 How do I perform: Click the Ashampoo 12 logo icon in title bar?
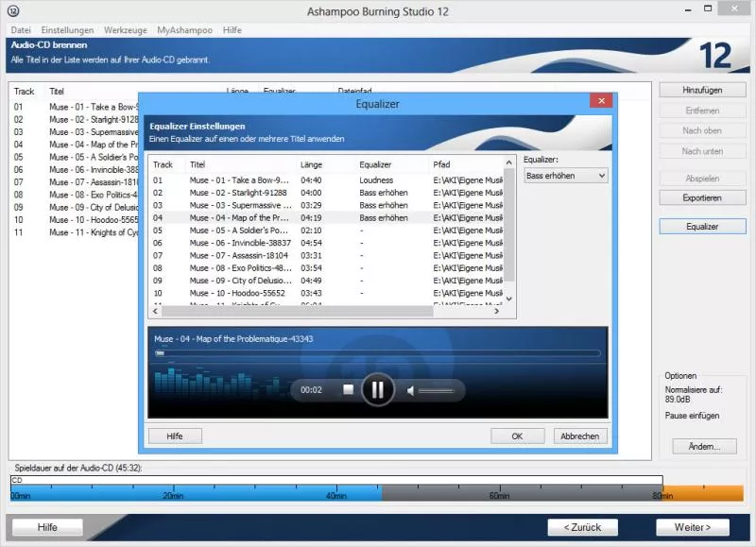[x=13, y=10]
